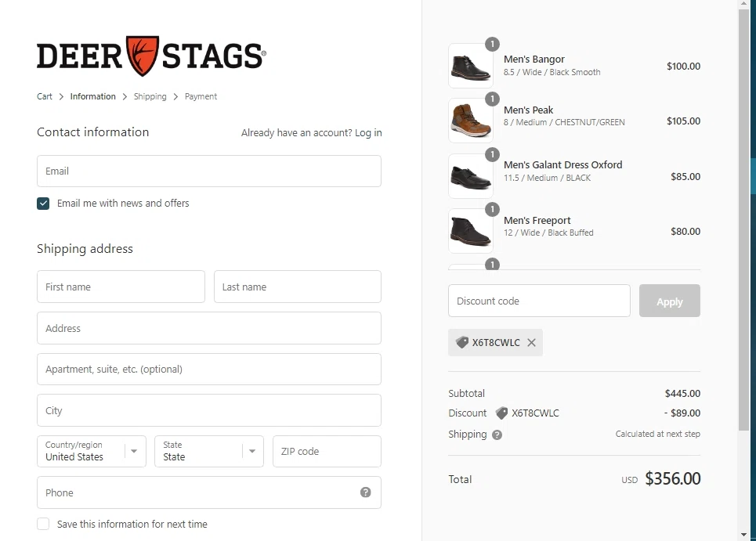Screen dimensions: 756x541
Task: Uncheck Email me with news and offers
Action: coord(43,204)
